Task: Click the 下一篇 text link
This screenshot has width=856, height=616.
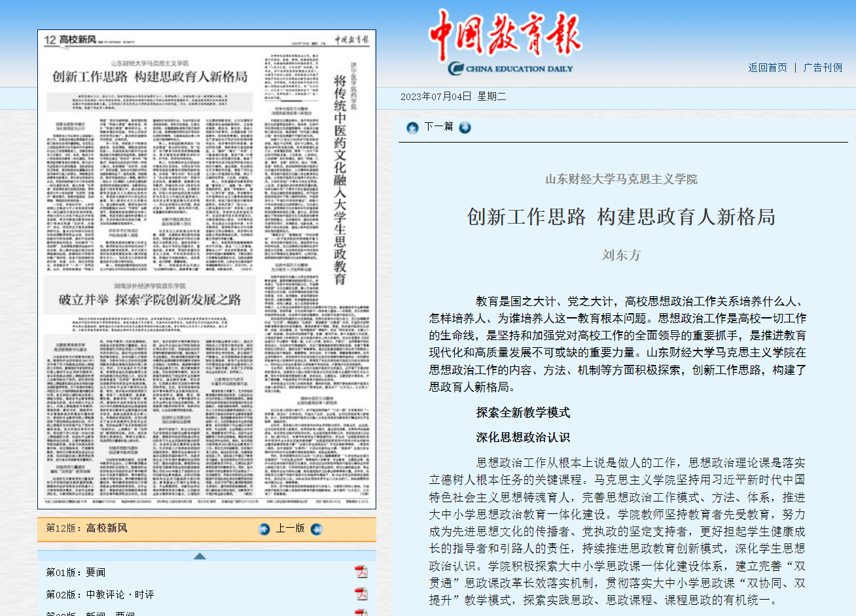Action: [x=438, y=127]
